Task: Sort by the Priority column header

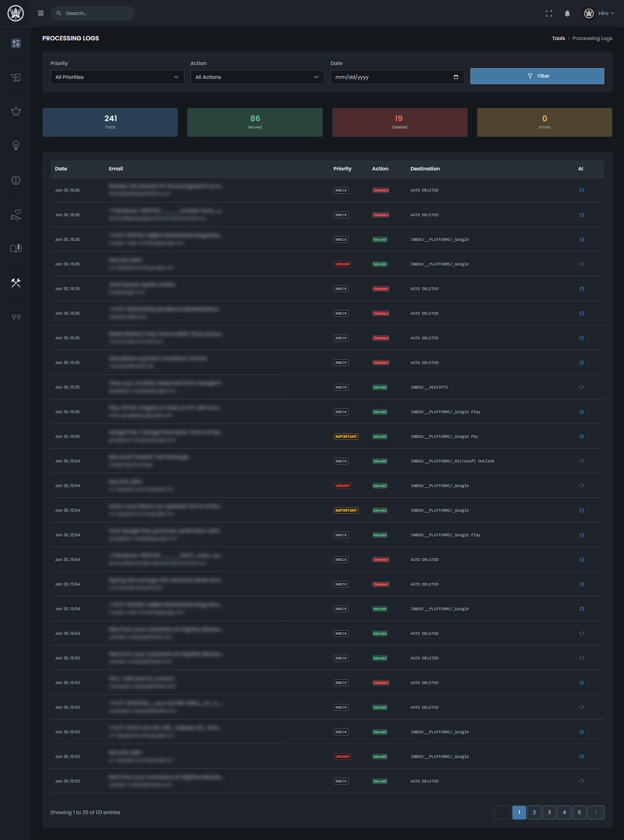Action: 342,169
